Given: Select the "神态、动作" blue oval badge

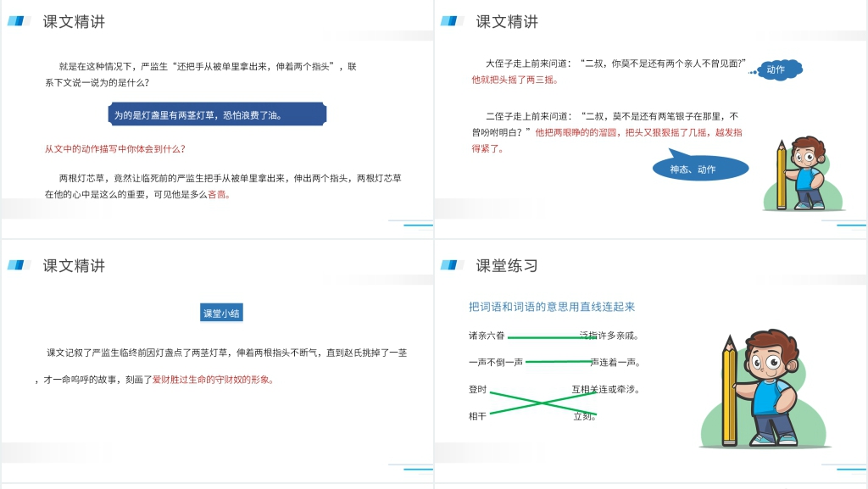Looking at the screenshot, I should [x=700, y=168].
